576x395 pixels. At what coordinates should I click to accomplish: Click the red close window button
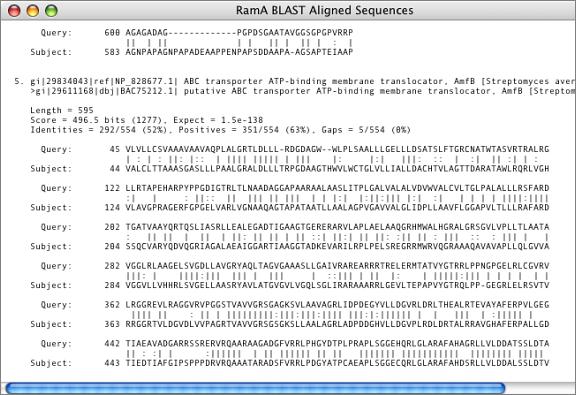14,10
